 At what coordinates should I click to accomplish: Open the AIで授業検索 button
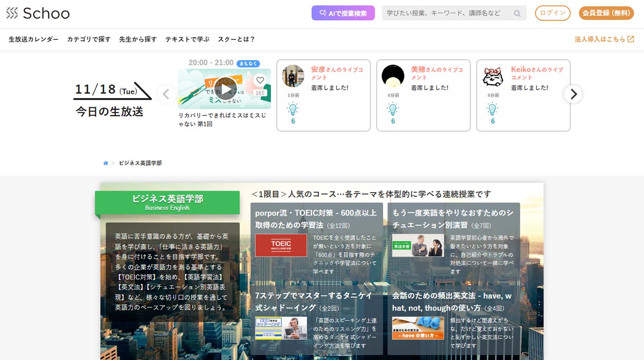click(343, 13)
